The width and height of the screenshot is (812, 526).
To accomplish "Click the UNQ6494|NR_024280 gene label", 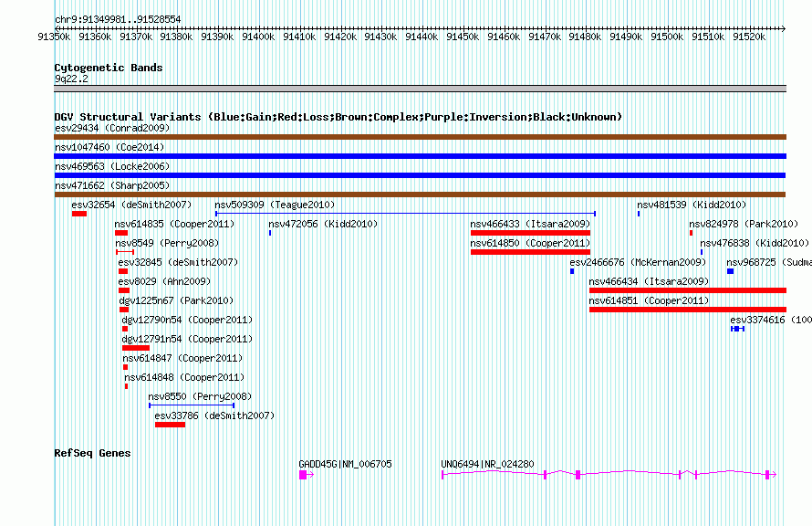I will coord(487,465).
